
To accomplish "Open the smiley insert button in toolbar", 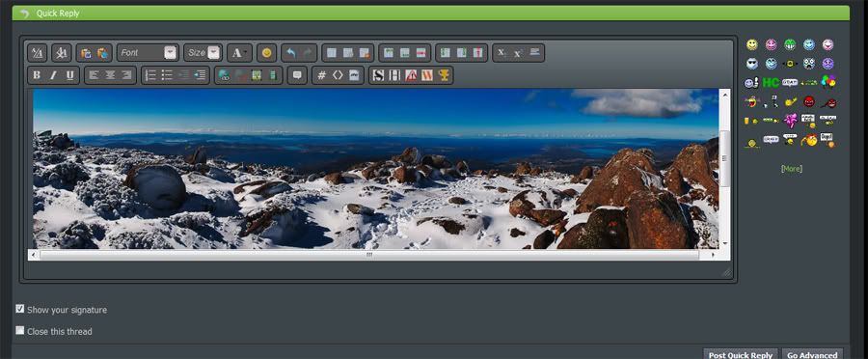I will pos(267,53).
